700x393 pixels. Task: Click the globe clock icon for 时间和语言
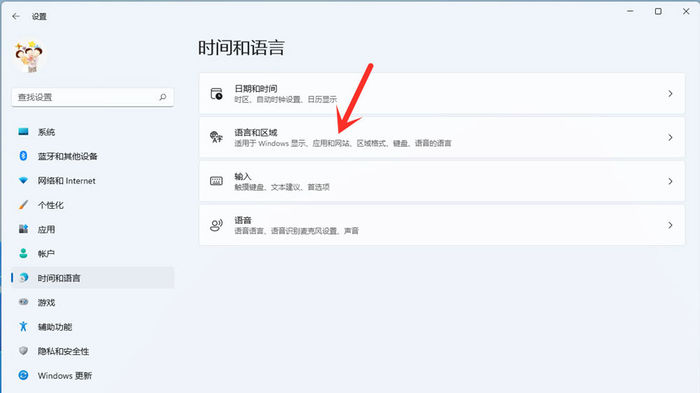(23, 278)
